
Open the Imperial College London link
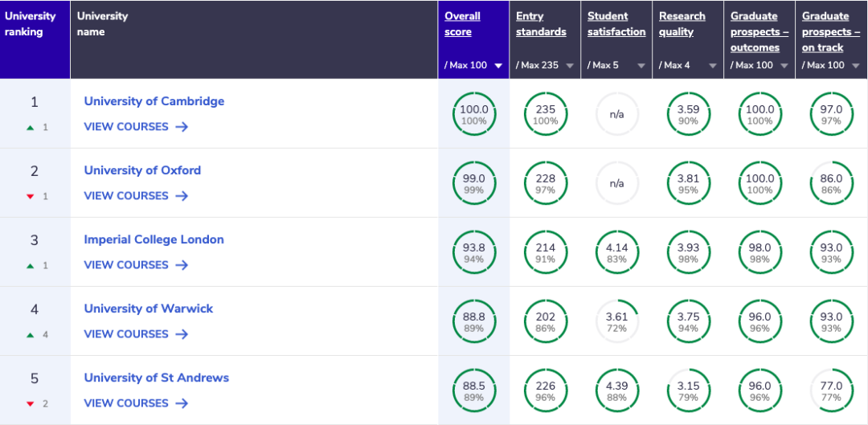[x=154, y=239]
